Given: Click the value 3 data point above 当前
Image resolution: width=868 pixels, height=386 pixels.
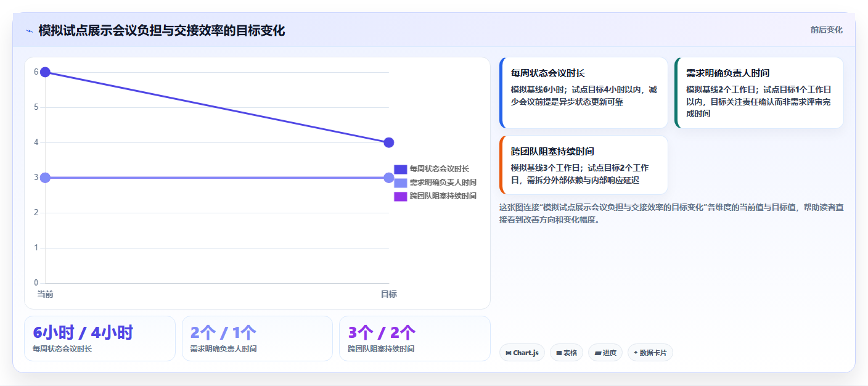Looking at the screenshot, I should point(45,178).
